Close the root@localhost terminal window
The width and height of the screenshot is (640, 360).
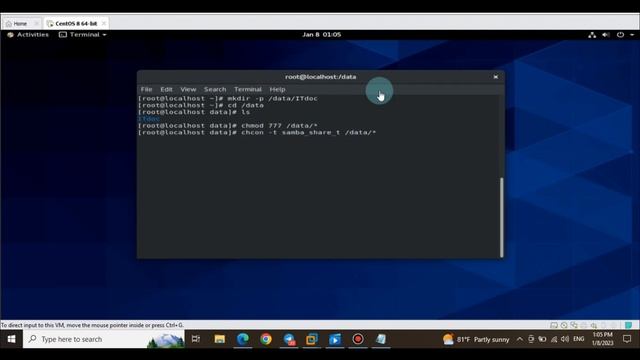coord(496,77)
